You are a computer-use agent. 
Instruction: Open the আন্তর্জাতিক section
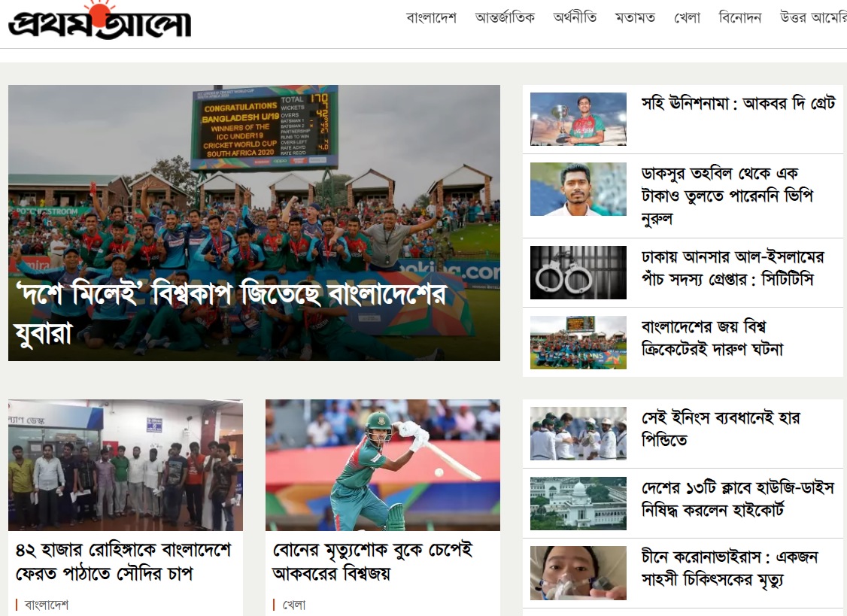[505, 18]
